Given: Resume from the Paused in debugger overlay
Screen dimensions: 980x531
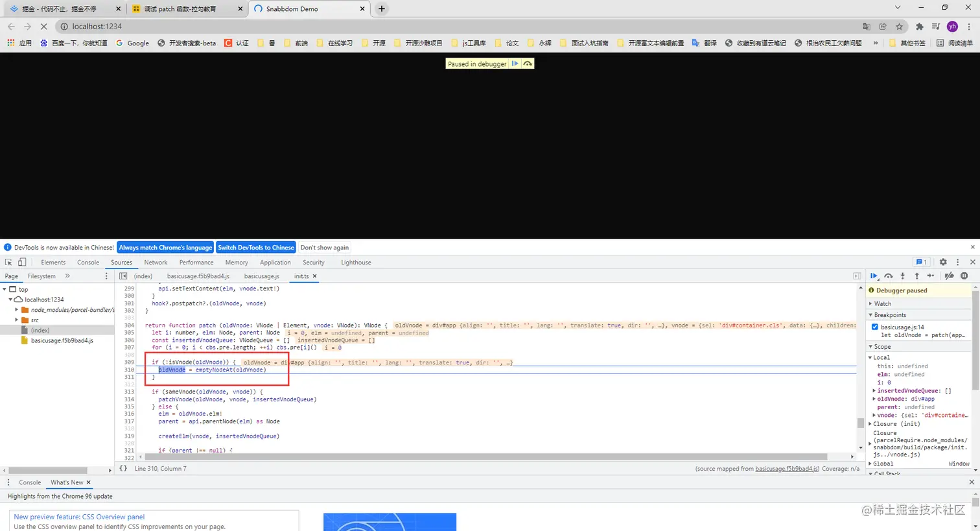Looking at the screenshot, I should coord(515,64).
